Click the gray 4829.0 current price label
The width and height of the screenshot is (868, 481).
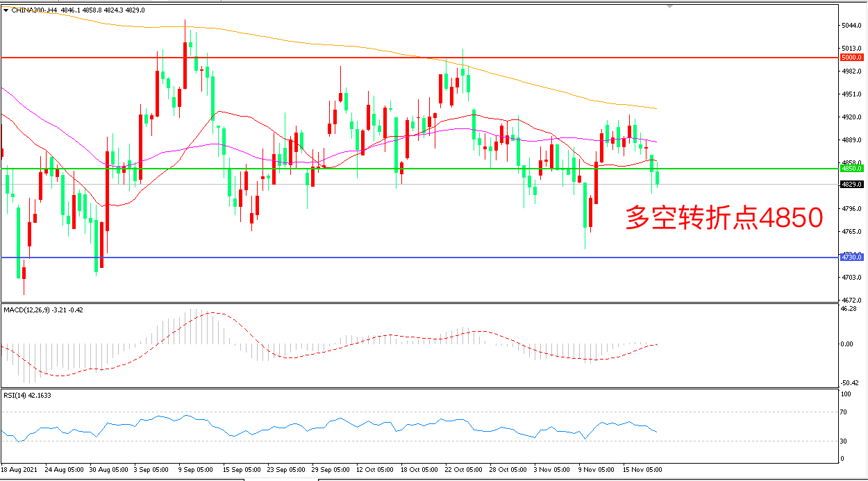click(851, 185)
